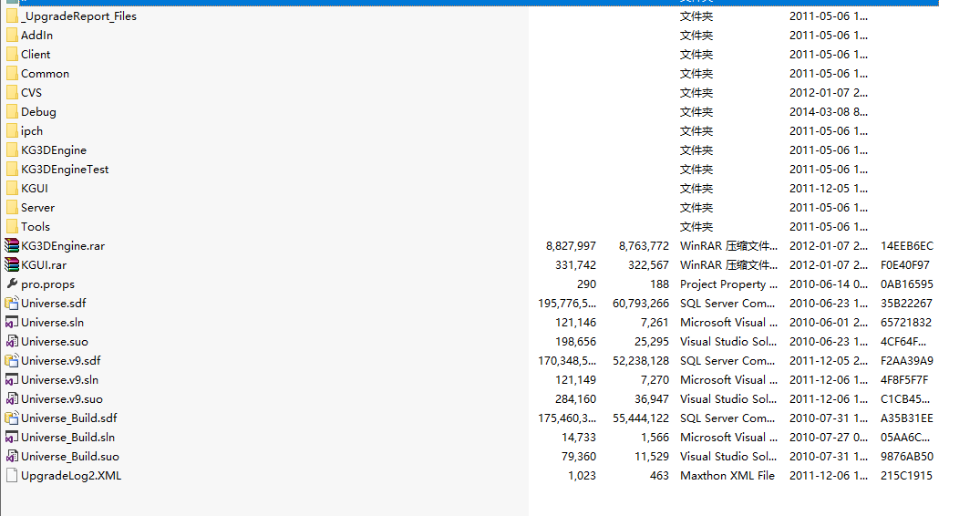Screen dimensions: 980x516
Task: Click the packed size 60,793,266
Action: [x=641, y=304]
